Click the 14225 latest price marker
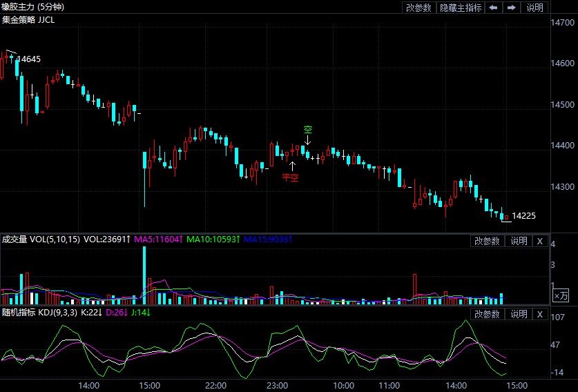This screenshot has height=392, width=578. 523,216
